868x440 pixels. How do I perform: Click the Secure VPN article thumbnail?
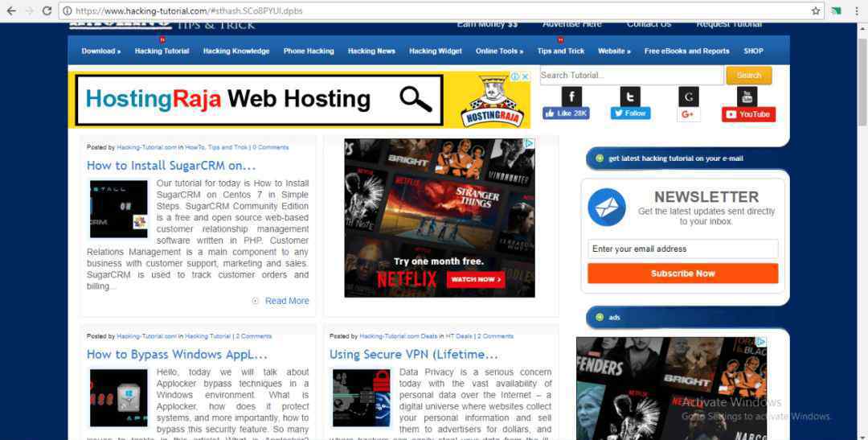click(x=362, y=398)
